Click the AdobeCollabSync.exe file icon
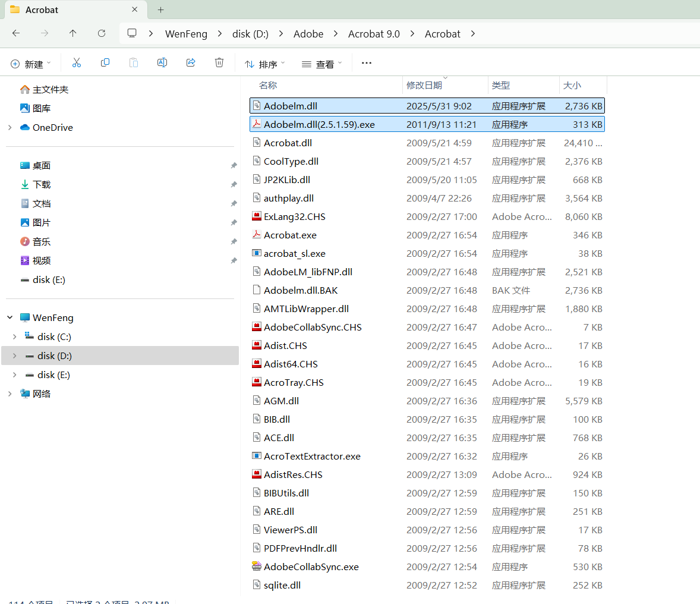Screen dimensions: 700x604 click(256, 566)
